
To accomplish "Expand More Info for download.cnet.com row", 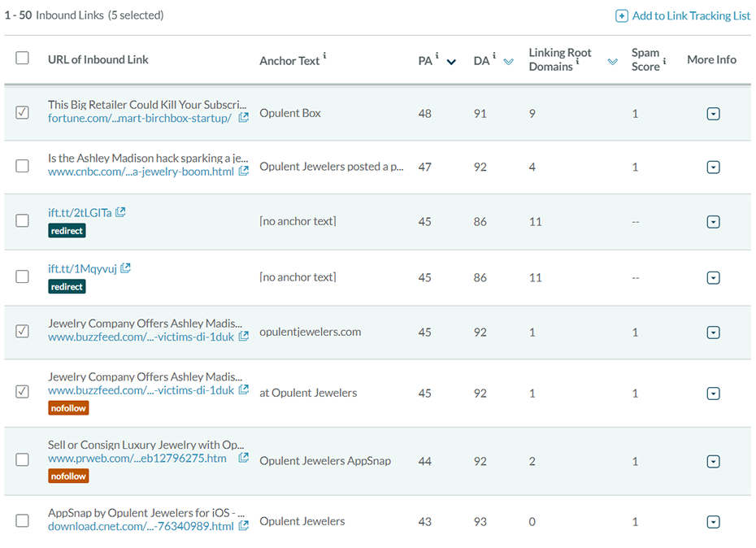I will 713,522.
